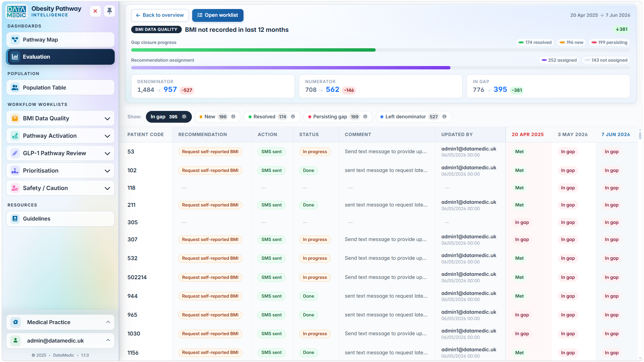Expand BMI Data Quality worklist
Screen dimensions: 644x362
tap(107, 118)
